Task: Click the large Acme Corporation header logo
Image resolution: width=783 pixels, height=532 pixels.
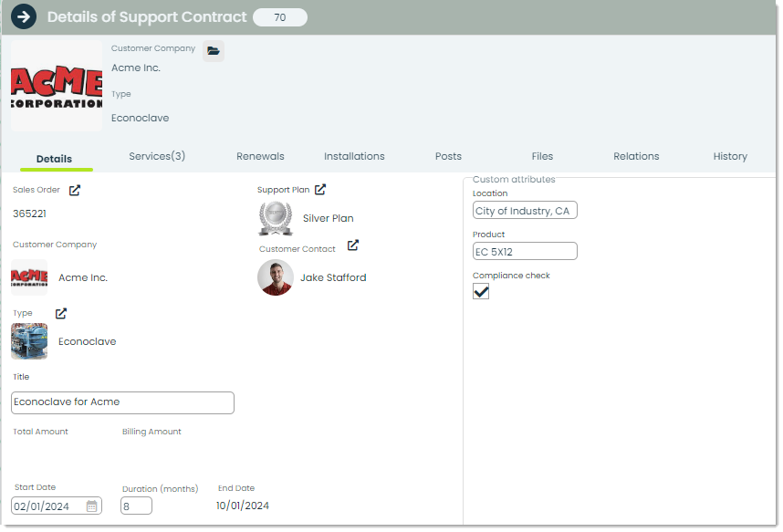Action: click(x=57, y=86)
